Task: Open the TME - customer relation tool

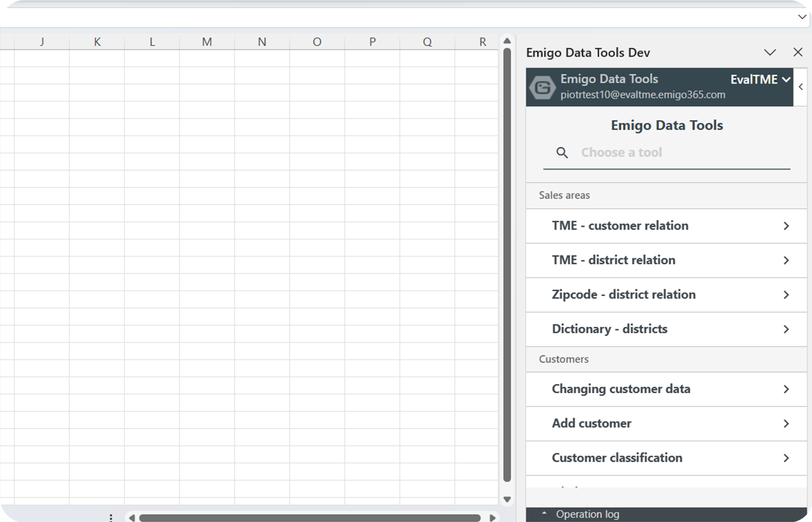Action: pos(666,225)
